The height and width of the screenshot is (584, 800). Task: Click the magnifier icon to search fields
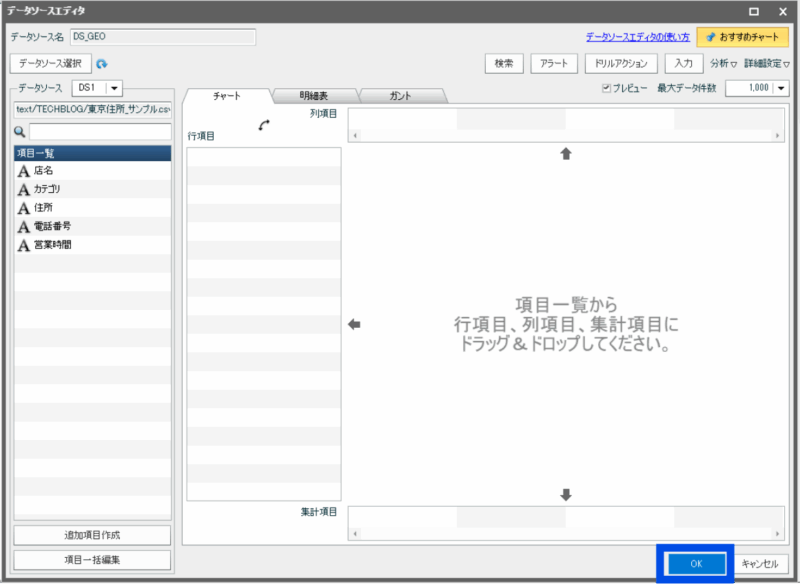tap(19, 131)
